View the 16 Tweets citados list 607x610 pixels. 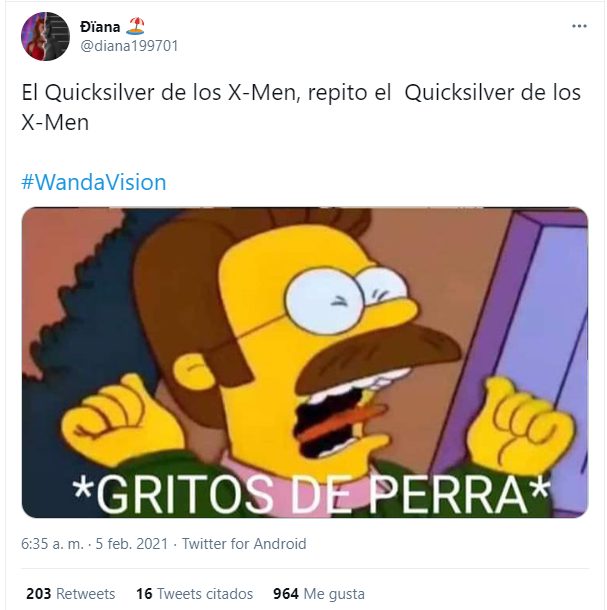(x=194, y=594)
